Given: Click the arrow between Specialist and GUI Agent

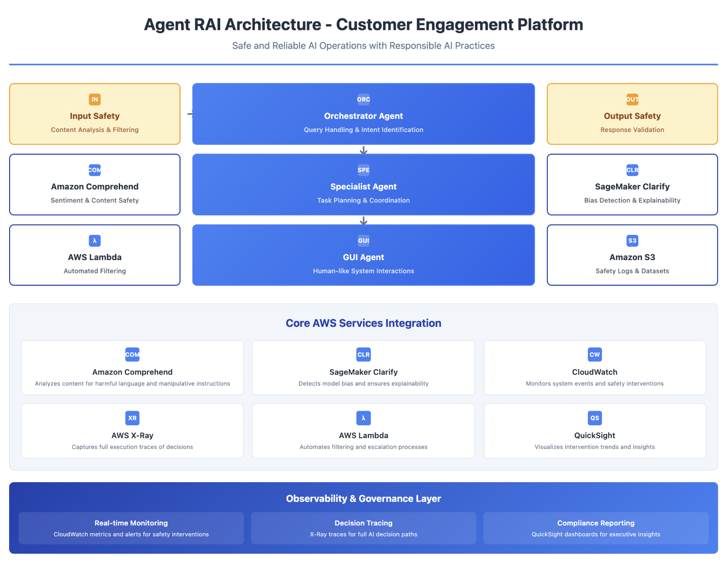Looking at the screenshot, I should (363, 221).
